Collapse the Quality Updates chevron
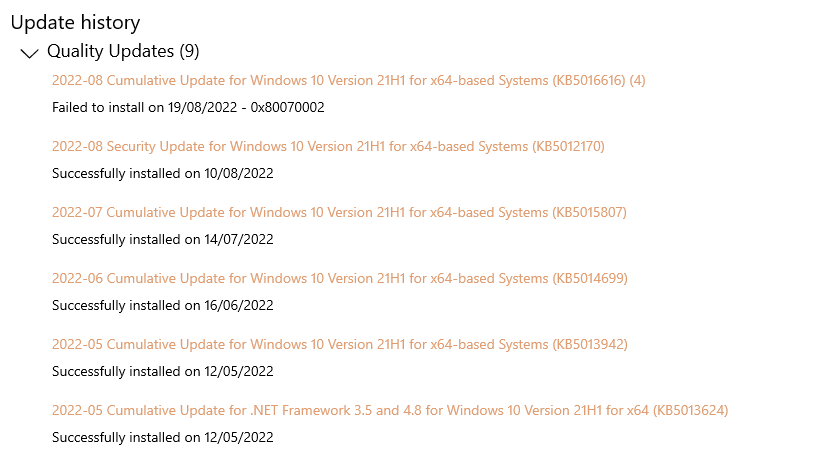Image resolution: width=813 pixels, height=458 pixels. point(30,53)
